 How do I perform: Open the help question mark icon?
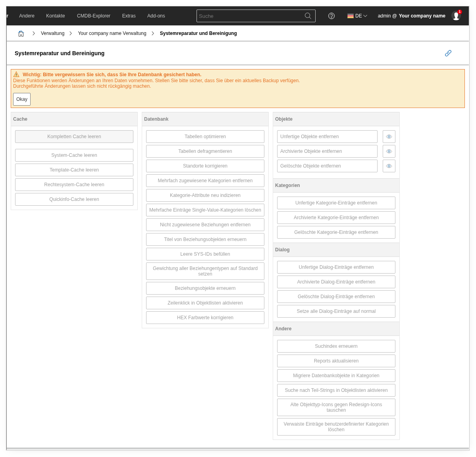point(331,16)
